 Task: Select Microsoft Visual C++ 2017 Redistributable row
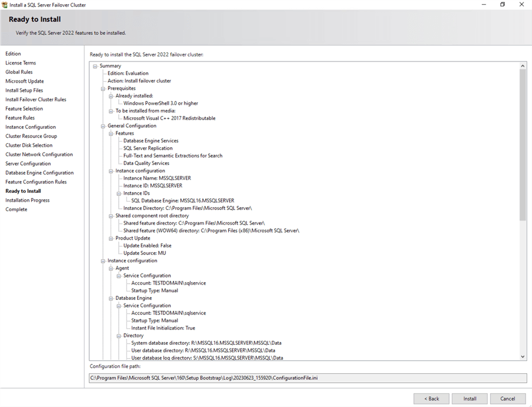[x=169, y=118]
